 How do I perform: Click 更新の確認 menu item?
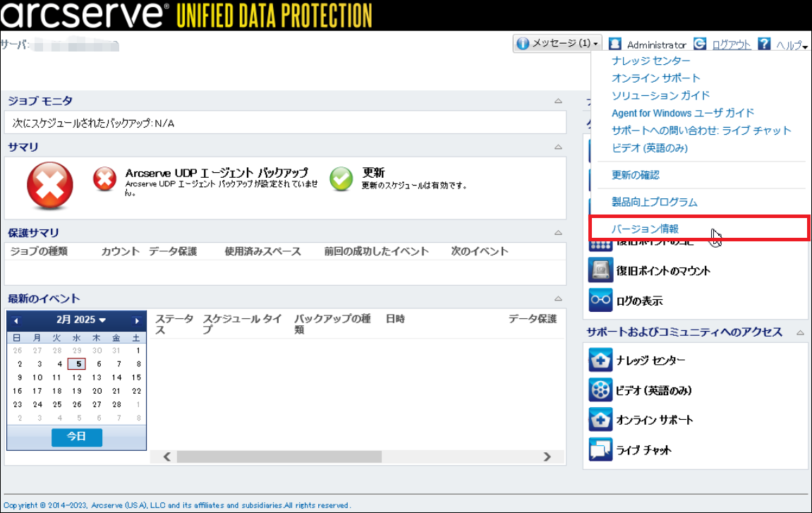[636, 175]
